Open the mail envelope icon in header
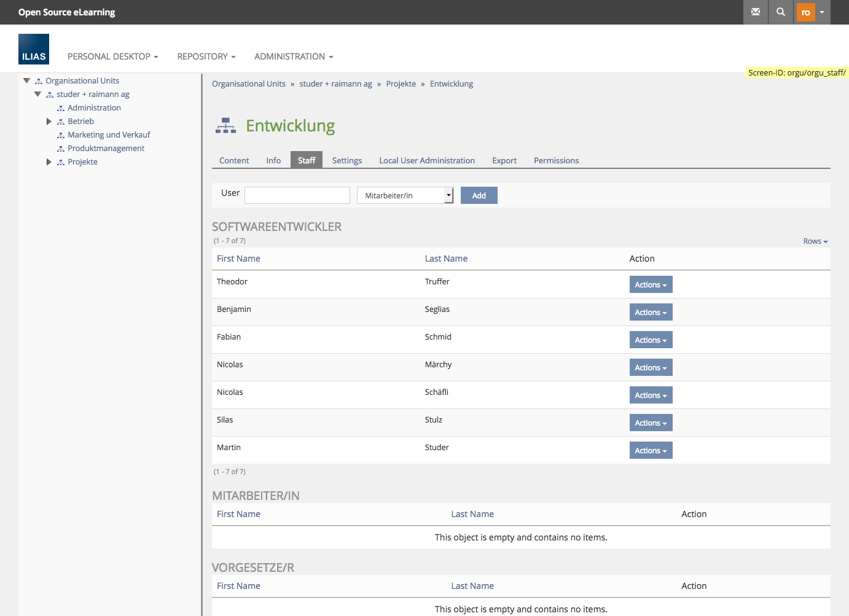 (x=755, y=12)
